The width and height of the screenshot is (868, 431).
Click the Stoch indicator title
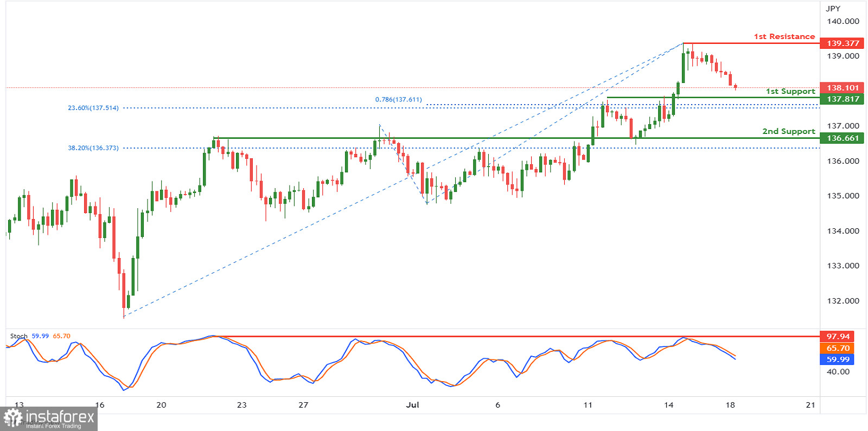pyautogui.click(x=18, y=336)
